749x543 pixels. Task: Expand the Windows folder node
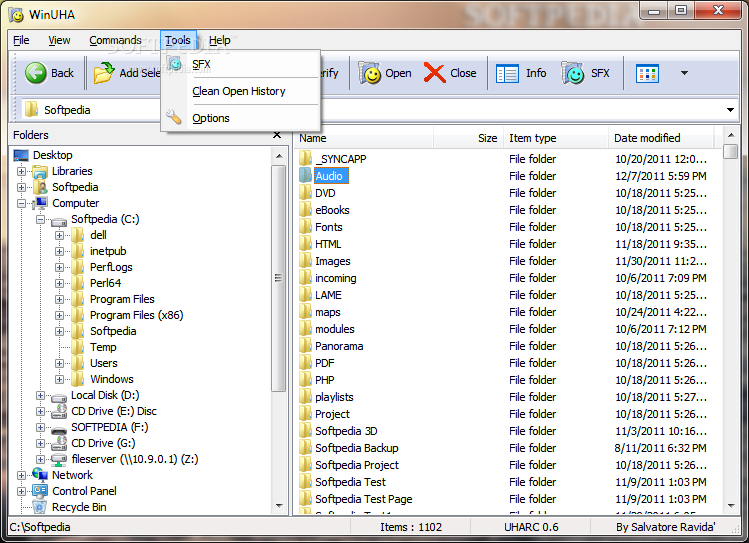click(x=59, y=380)
